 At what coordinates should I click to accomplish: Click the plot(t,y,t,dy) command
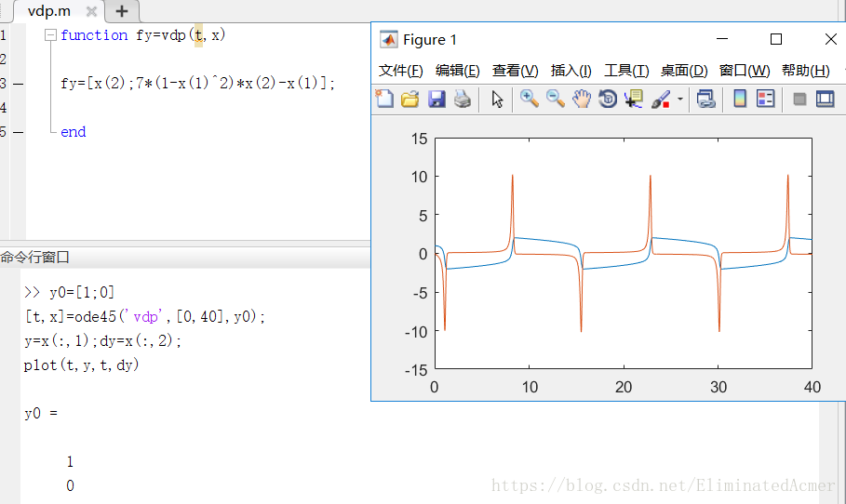tap(82, 365)
